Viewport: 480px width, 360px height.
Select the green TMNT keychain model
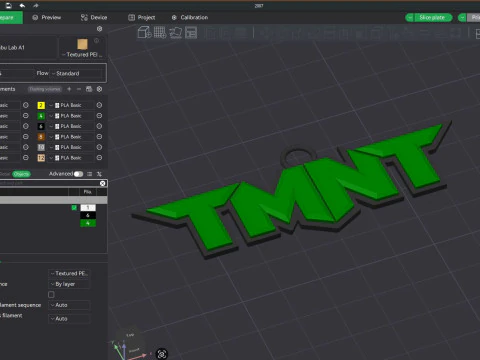[x=293, y=190]
